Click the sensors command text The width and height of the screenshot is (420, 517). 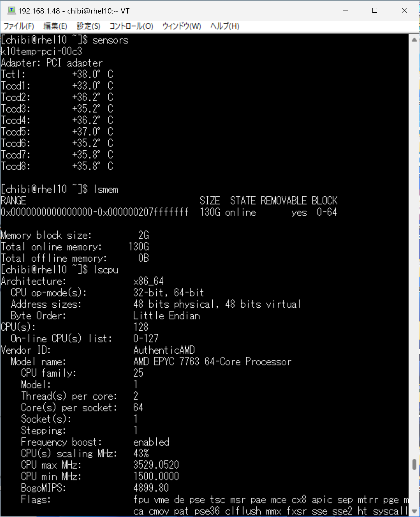pyautogui.click(x=110, y=40)
